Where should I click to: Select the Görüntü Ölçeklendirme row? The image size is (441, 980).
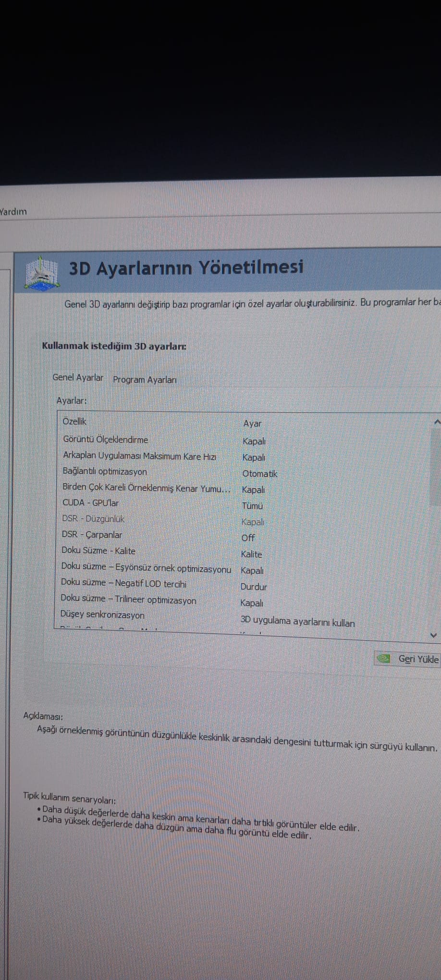pyautogui.click(x=106, y=440)
